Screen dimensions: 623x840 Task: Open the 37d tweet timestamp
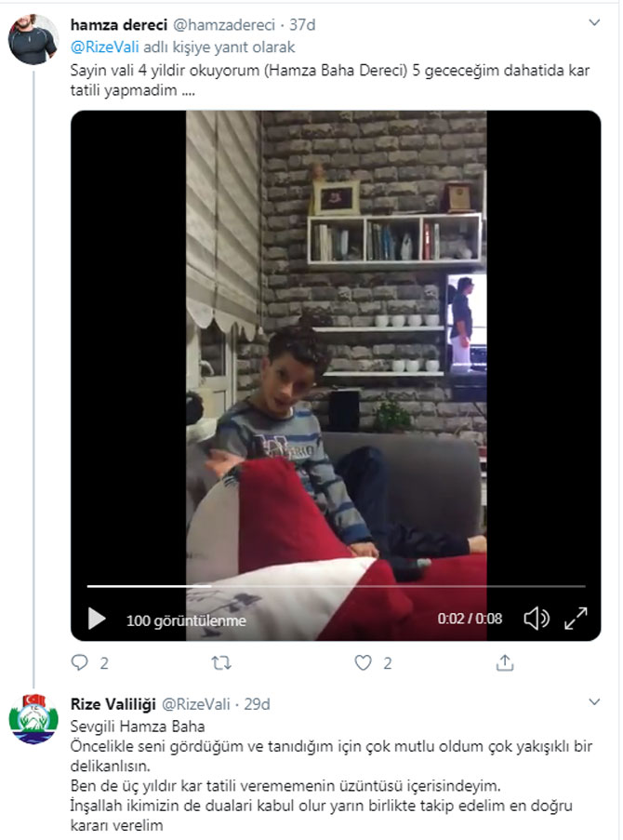pyautogui.click(x=299, y=22)
